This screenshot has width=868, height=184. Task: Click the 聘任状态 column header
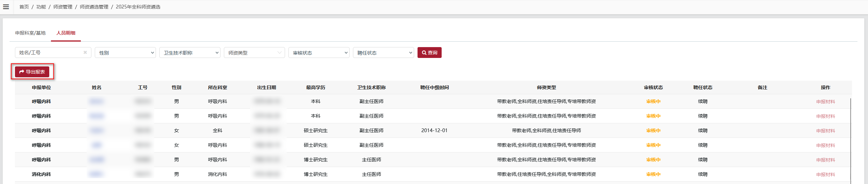(x=703, y=87)
